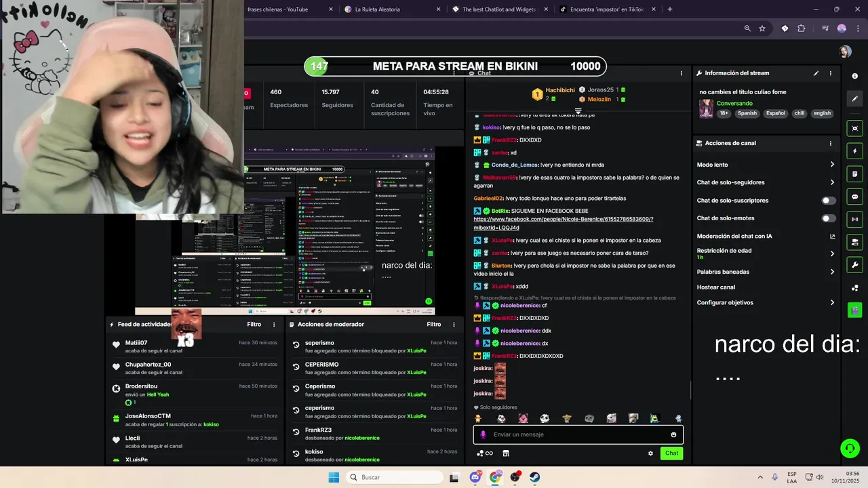
Task: Open the broadcast signal sidebar icon
Action: point(854,219)
